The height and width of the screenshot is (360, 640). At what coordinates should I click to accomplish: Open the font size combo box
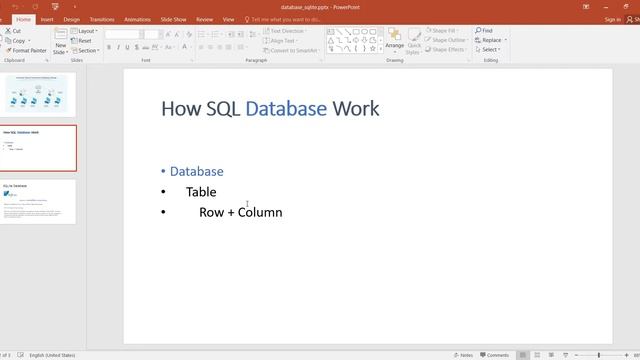click(154, 35)
